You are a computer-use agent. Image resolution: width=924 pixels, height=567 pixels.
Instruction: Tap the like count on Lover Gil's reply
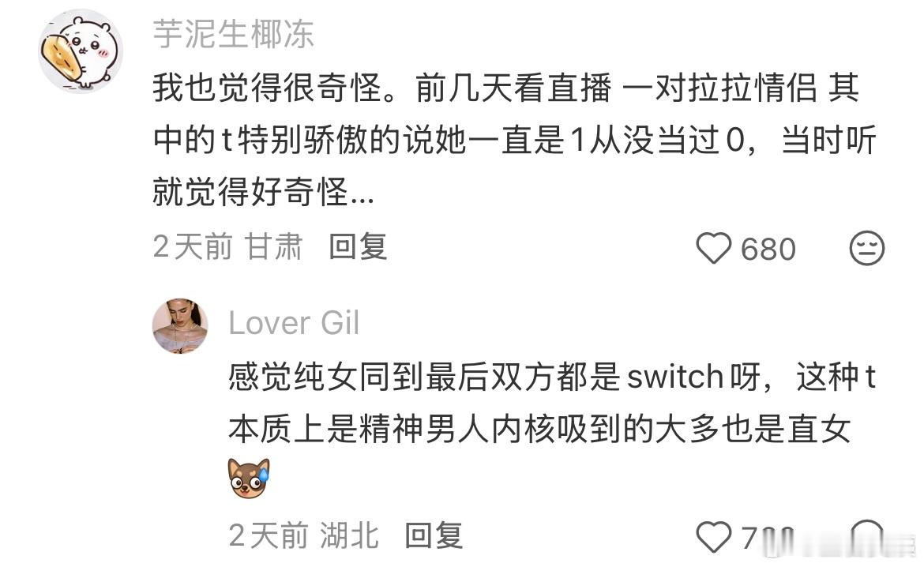(768, 538)
